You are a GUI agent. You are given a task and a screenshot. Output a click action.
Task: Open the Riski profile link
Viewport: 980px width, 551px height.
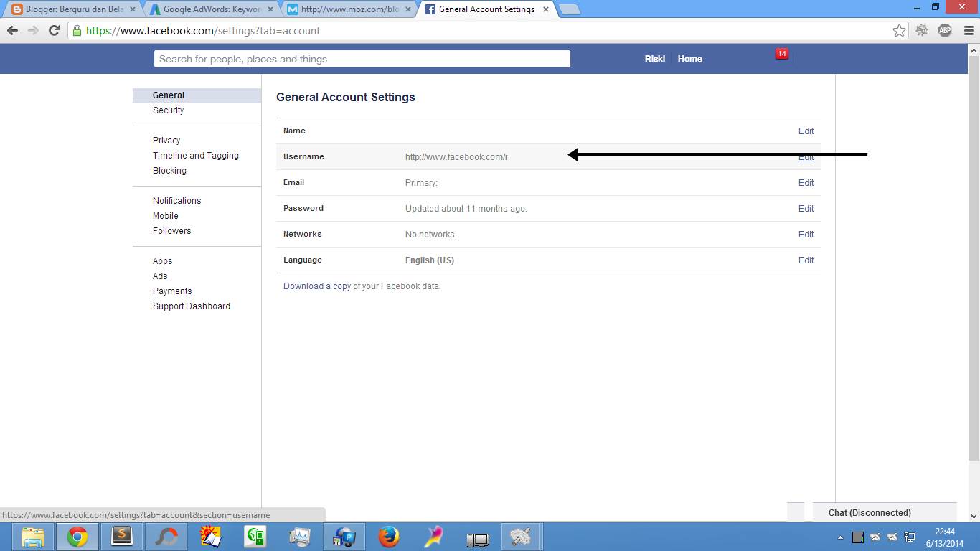[x=654, y=59]
